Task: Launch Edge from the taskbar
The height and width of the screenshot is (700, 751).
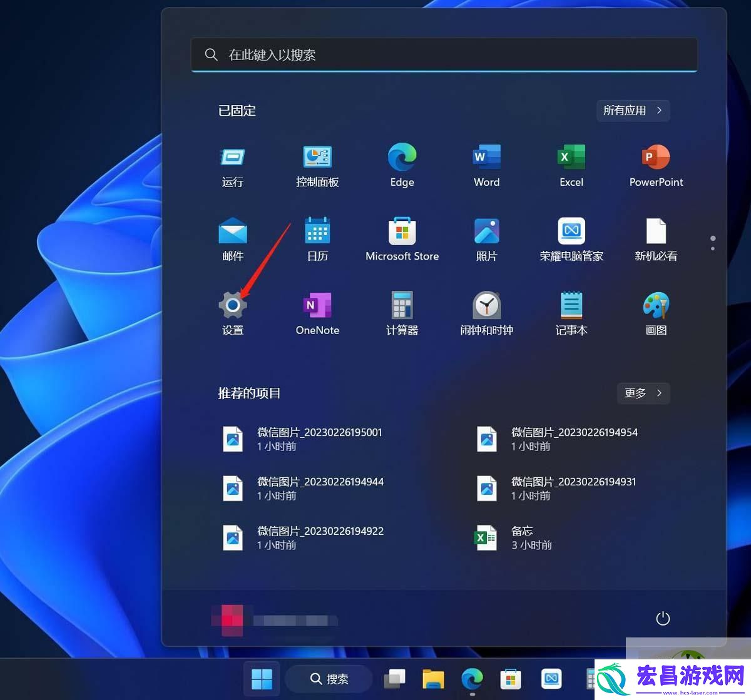Action: tap(472, 679)
